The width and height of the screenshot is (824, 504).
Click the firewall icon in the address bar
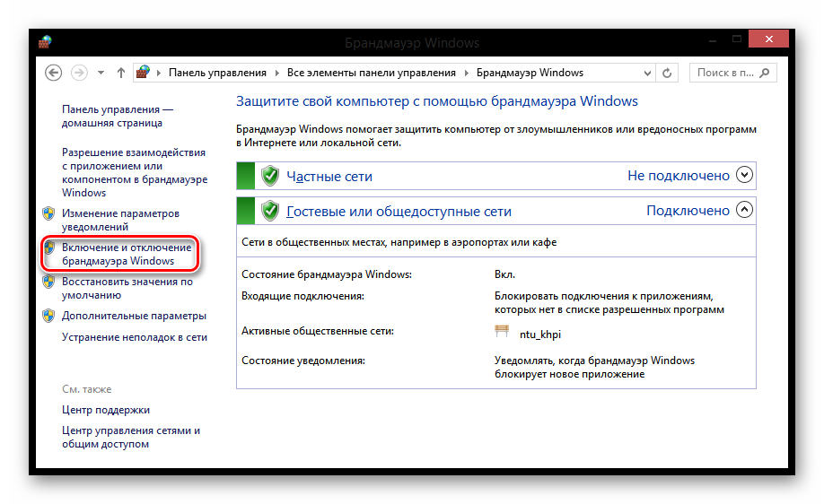point(143,72)
